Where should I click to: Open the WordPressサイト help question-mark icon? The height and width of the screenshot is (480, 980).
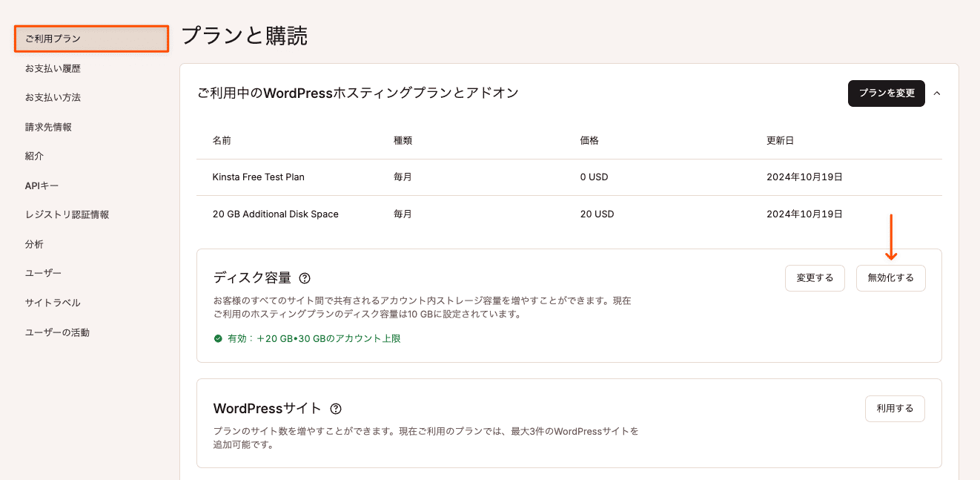coord(336,409)
